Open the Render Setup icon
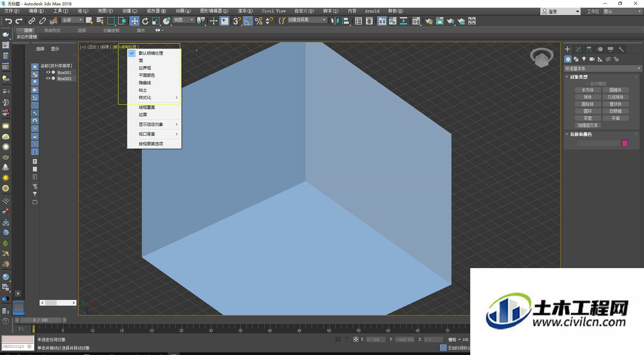 (x=429, y=21)
